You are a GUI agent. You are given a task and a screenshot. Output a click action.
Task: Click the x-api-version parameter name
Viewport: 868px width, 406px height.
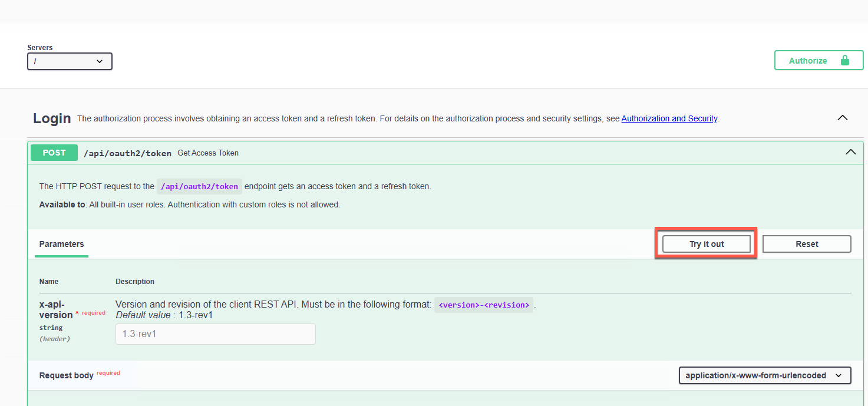[x=56, y=309]
